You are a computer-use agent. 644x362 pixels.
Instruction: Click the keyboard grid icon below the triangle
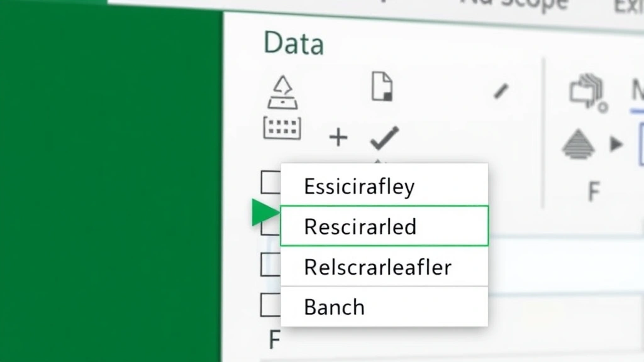(x=283, y=128)
